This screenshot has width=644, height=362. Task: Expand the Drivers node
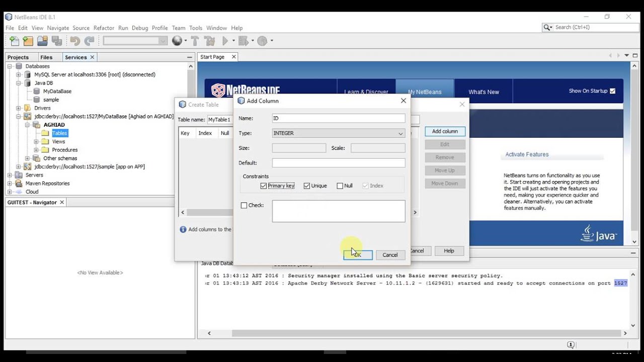point(19,108)
